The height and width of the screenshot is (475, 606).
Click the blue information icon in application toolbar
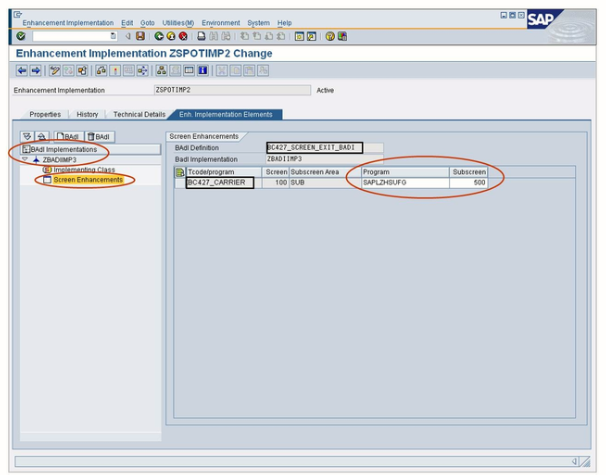click(x=203, y=71)
